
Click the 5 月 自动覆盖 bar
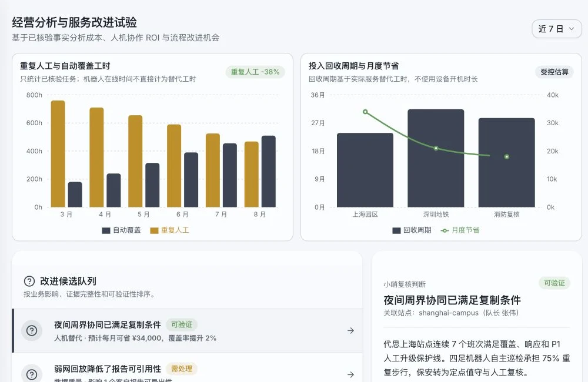pos(152,185)
